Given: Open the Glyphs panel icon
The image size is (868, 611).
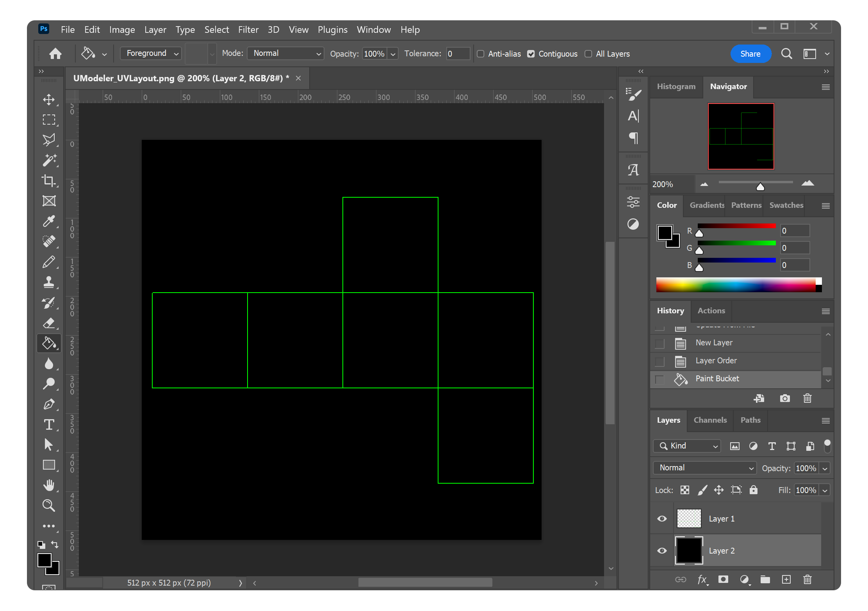Looking at the screenshot, I should [633, 170].
